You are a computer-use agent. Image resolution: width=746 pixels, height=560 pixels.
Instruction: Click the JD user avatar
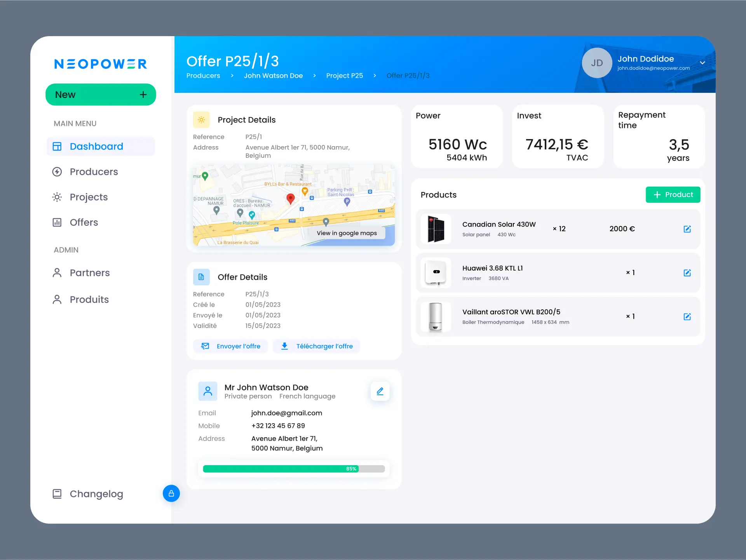597,63
